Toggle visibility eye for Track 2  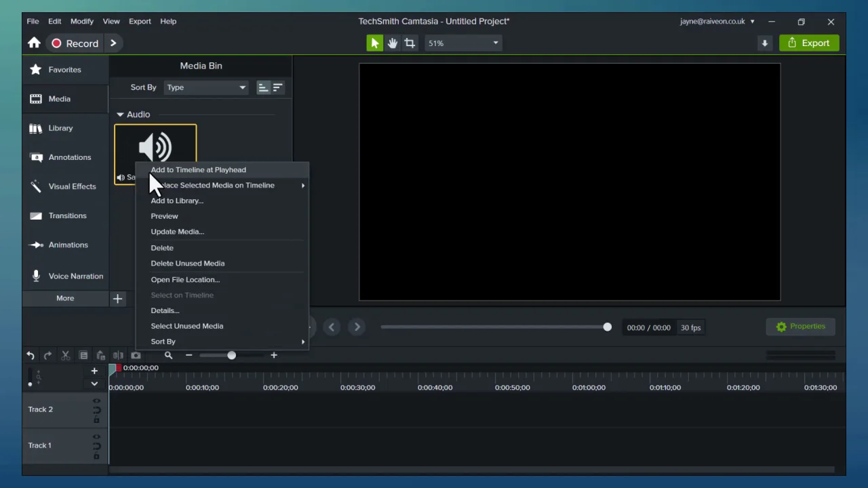click(x=96, y=401)
